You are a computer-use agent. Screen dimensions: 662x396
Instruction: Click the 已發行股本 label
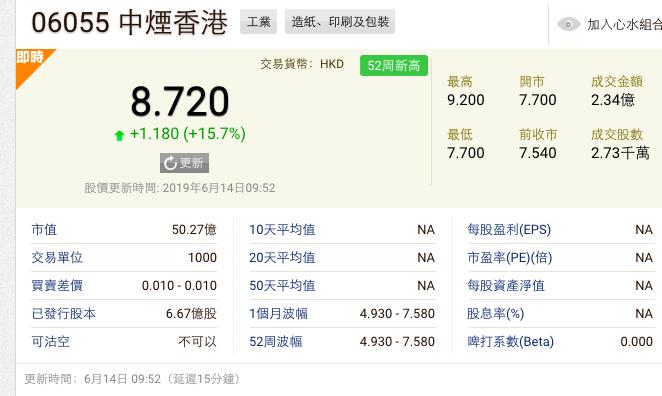pyautogui.click(x=63, y=314)
